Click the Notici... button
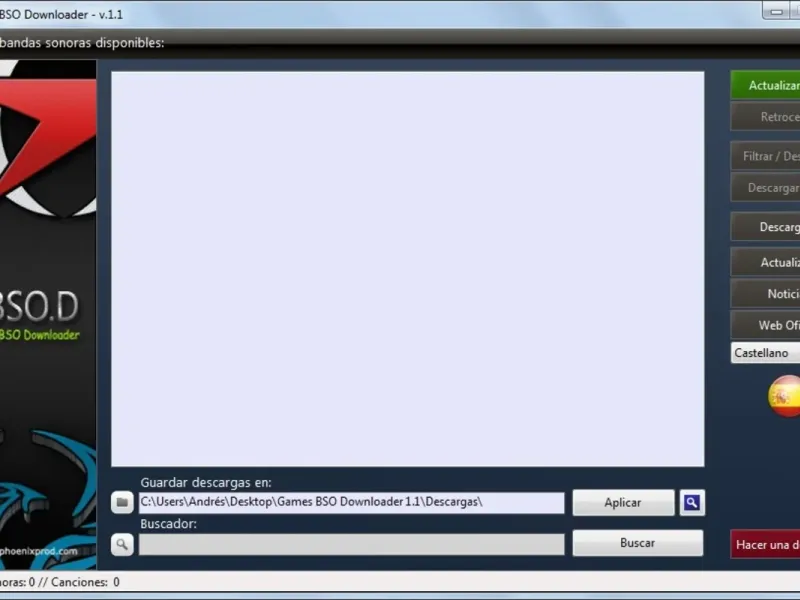 765,294
